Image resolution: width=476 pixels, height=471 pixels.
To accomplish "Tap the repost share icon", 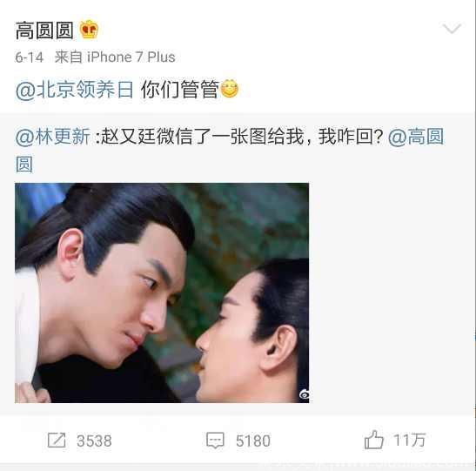I will click(57, 441).
